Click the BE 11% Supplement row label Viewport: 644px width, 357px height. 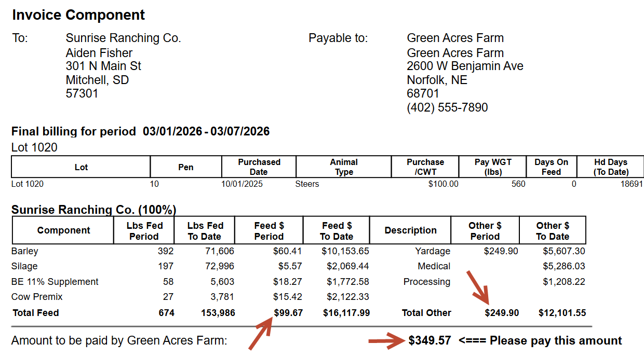point(55,282)
